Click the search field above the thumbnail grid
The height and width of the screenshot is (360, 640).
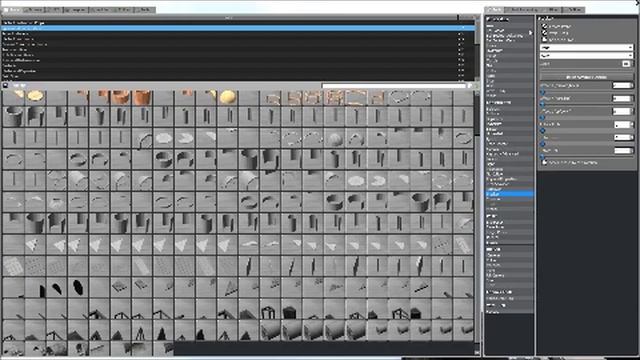pyautogui.click(x=393, y=86)
